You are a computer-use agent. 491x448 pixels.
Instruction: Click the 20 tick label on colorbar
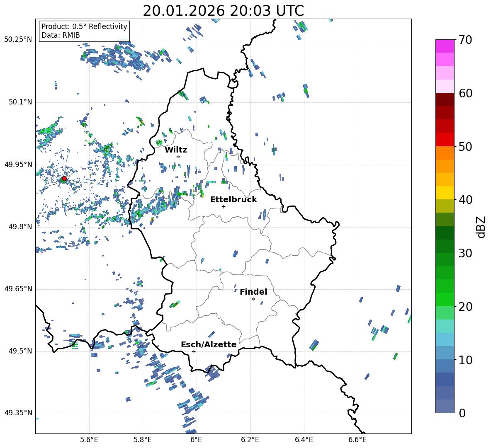tap(465, 306)
